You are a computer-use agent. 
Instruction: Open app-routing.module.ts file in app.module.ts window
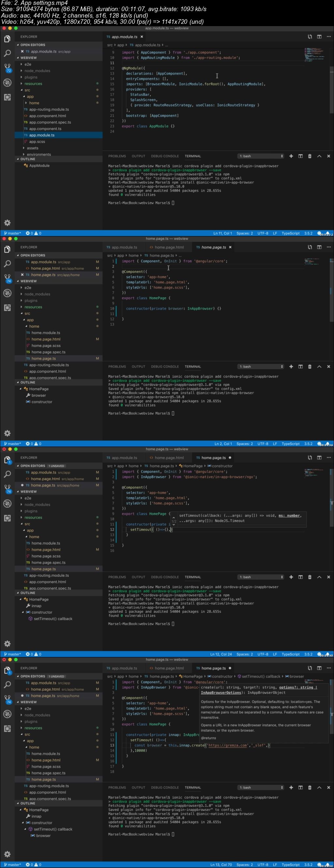(49, 110)
